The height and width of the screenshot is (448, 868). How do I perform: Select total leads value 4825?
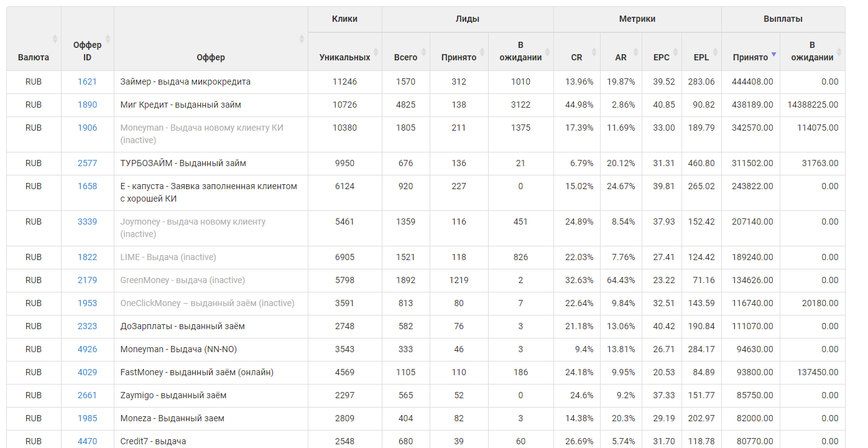tap(405, 105)
